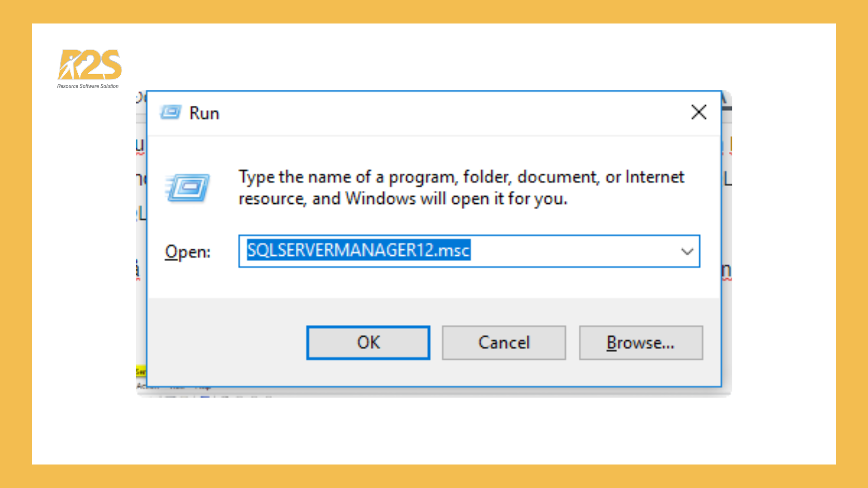Select the highlighted SQLSERVERMANAGER12.msc text

click(x=357, y=251)
